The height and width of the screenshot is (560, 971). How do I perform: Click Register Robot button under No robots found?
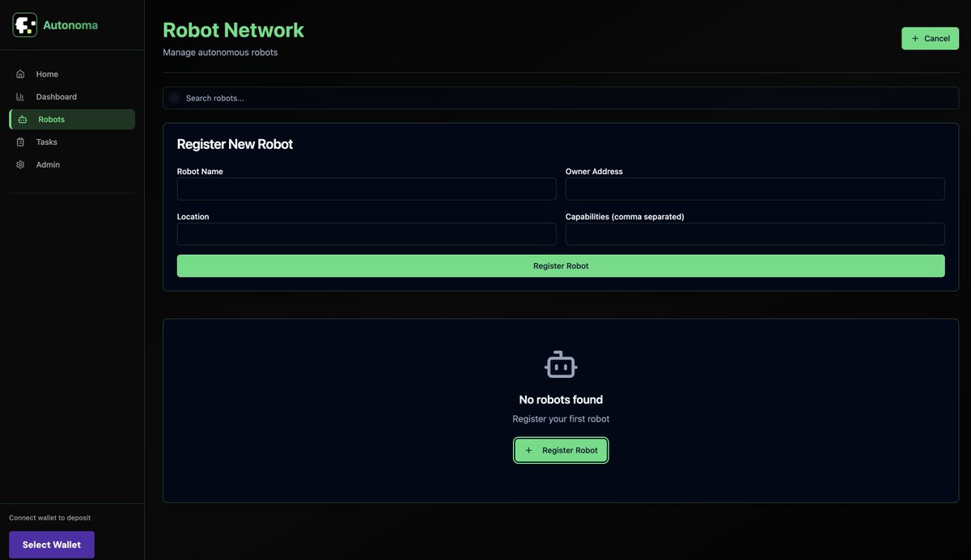click(x=561, y=451)
